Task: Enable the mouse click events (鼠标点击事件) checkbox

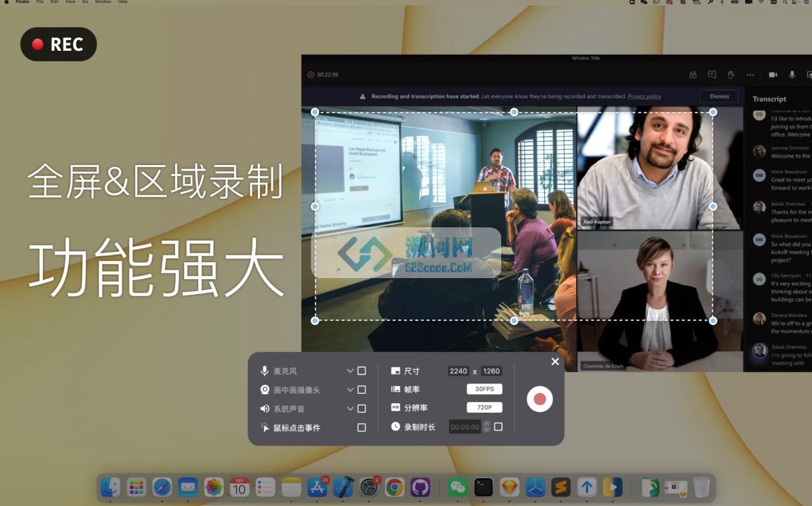Action: [x=362, y=428]
